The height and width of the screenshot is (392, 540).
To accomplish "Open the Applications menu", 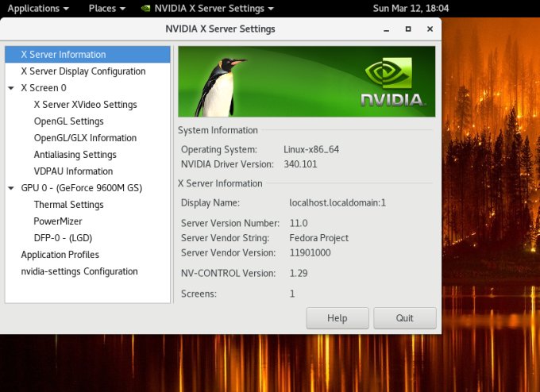I will pos(37,9).
